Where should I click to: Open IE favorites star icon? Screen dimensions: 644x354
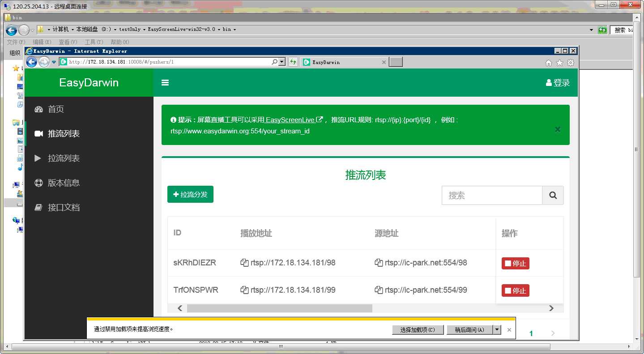[559, 63]
